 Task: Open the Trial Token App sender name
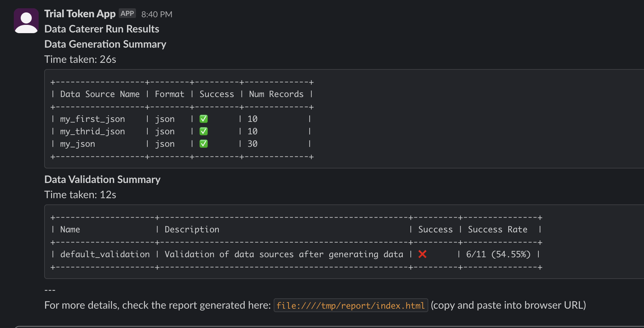pos(80,14)
